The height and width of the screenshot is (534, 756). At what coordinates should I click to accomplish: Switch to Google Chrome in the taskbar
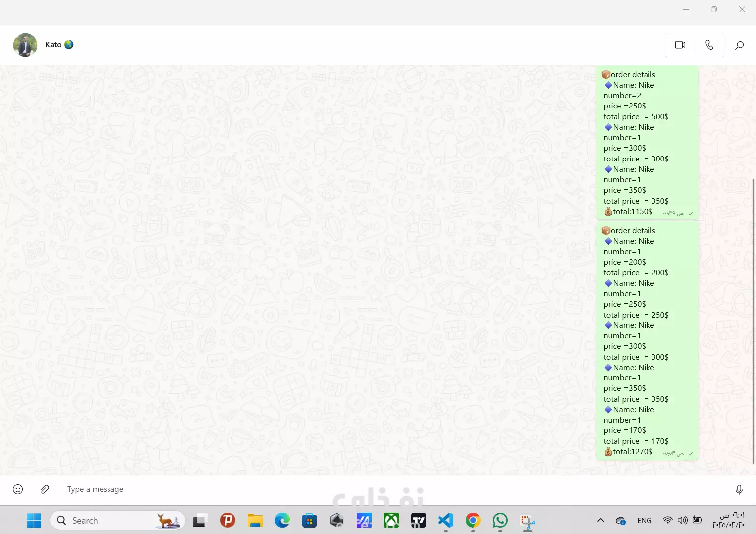point(473,520)
